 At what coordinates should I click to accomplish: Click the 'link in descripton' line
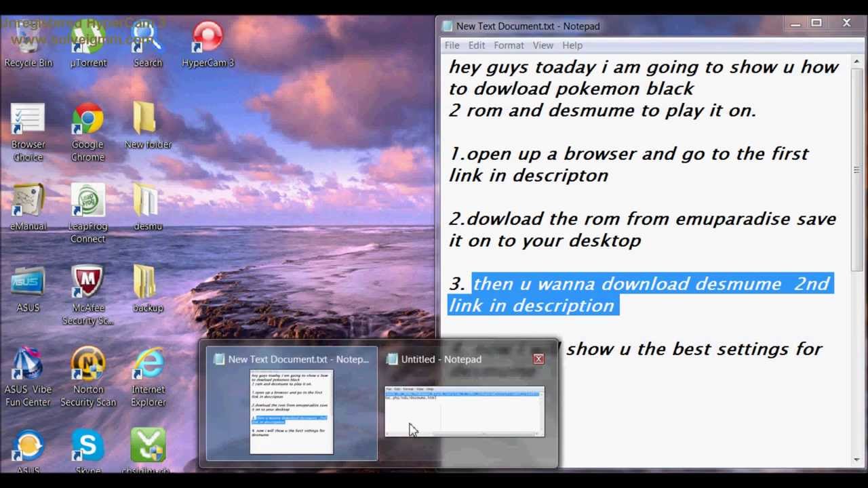528,176
